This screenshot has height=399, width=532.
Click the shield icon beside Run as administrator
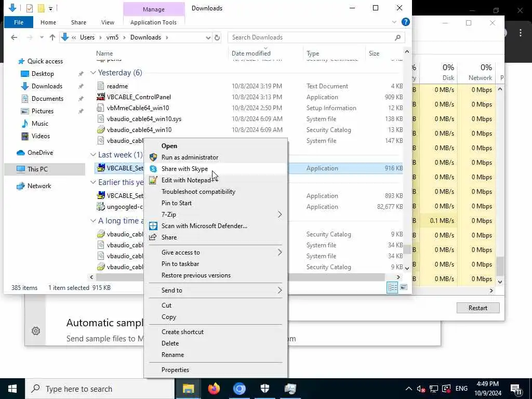tap(153, 157)
